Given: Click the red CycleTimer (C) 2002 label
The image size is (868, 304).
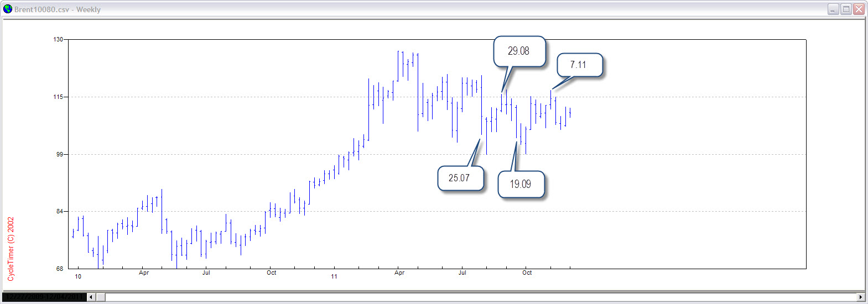Looking at the screenshot, I should pos(11,249).
